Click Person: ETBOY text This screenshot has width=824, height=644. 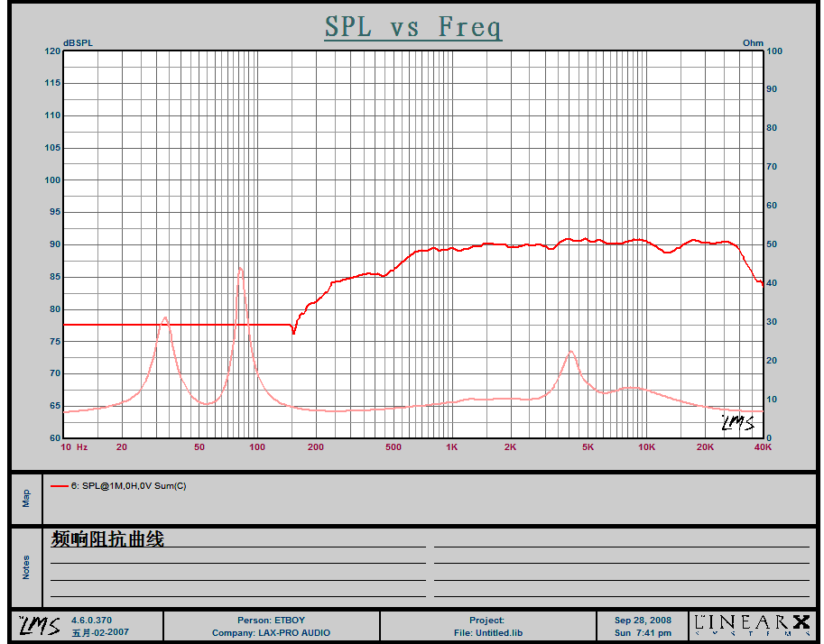(x=271, y=621)
